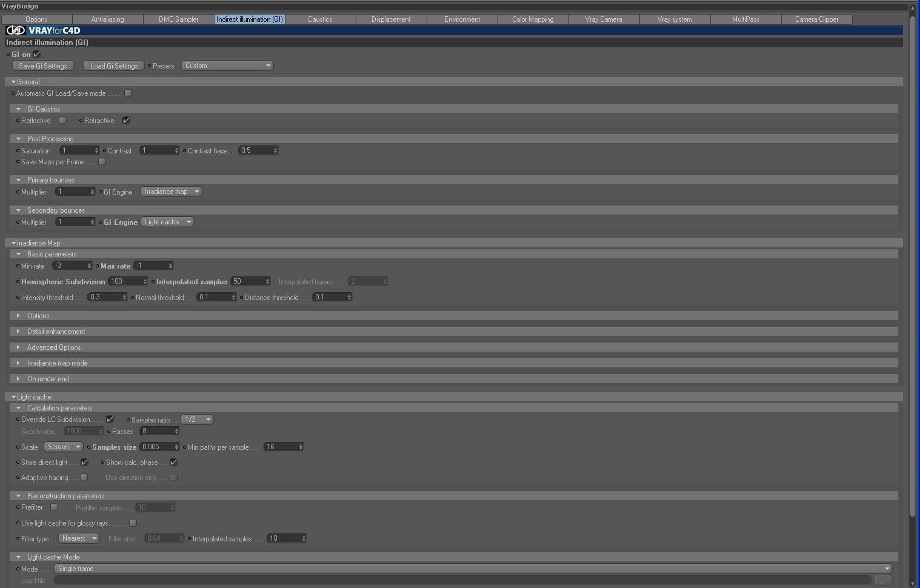Click the scrollbar up arrow
The image size is (920, 588).
pyautogui.click(x=913, y=8)
